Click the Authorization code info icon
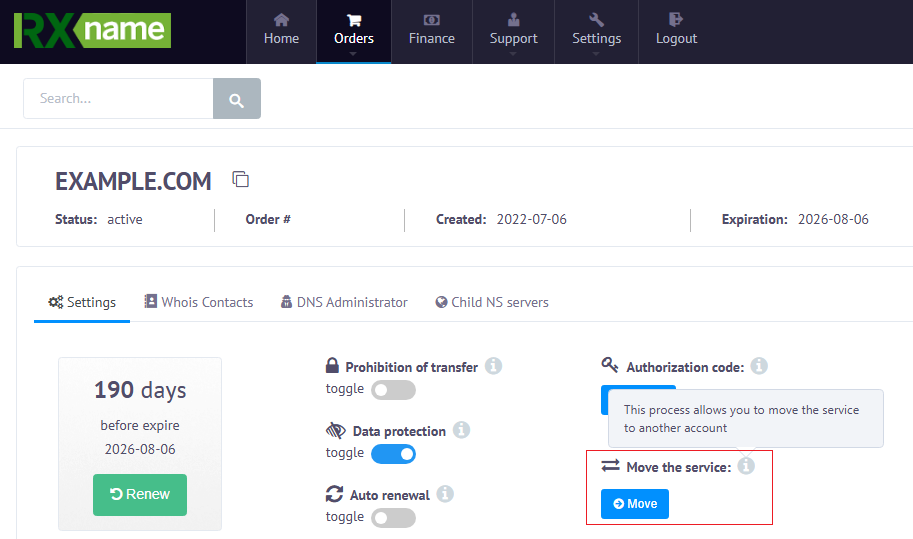Screen dimensions: 913x539 pyautogui.click(x=759, y=367)
